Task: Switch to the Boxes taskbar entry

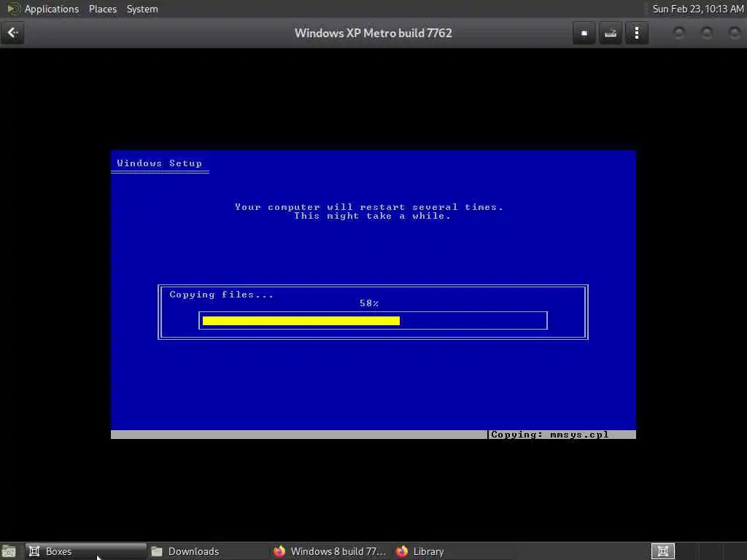Action: pos(86,551)
